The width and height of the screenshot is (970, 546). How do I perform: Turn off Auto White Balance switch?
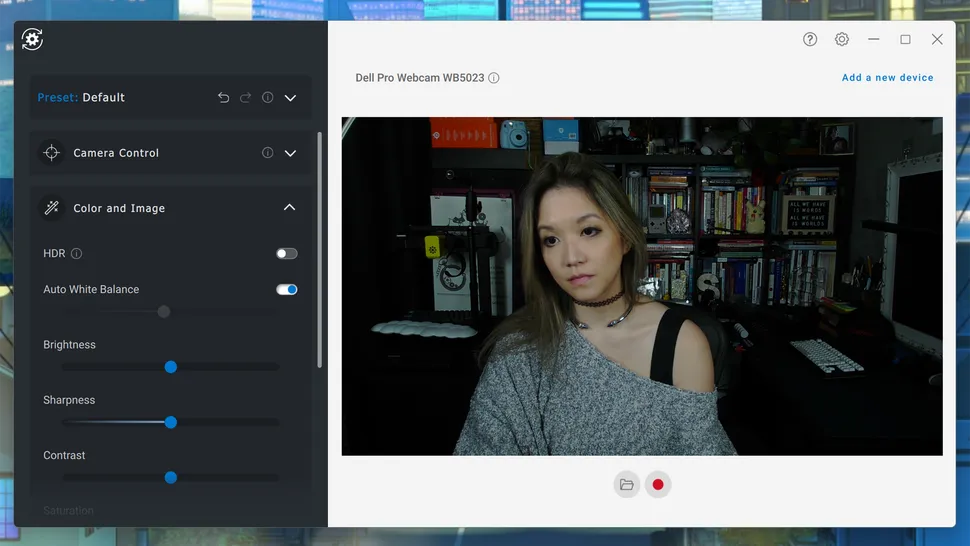(287, 289)
